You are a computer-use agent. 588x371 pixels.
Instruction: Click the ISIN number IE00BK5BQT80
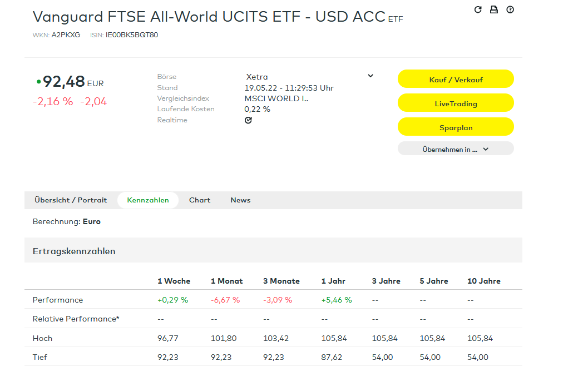coord(132,35)
